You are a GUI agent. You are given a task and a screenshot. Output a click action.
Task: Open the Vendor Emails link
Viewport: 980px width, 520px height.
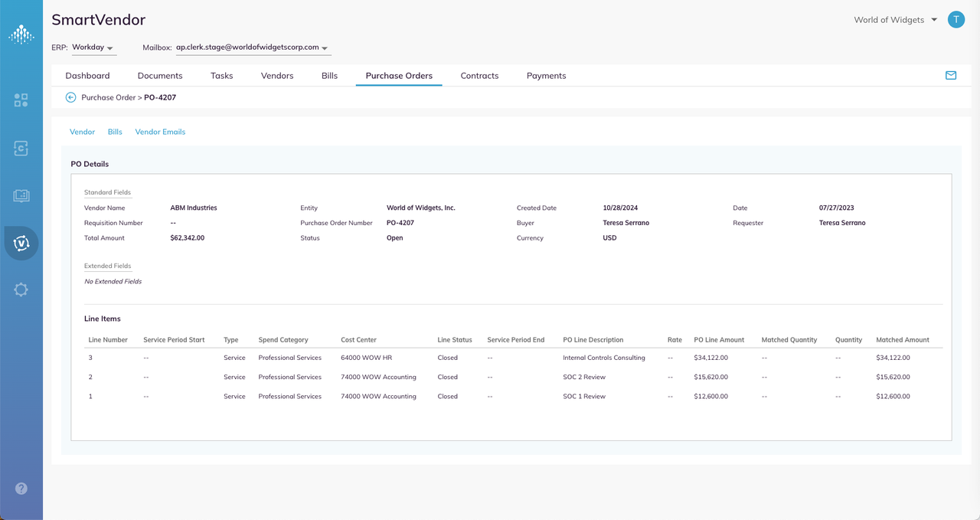(x=160, y=132)
